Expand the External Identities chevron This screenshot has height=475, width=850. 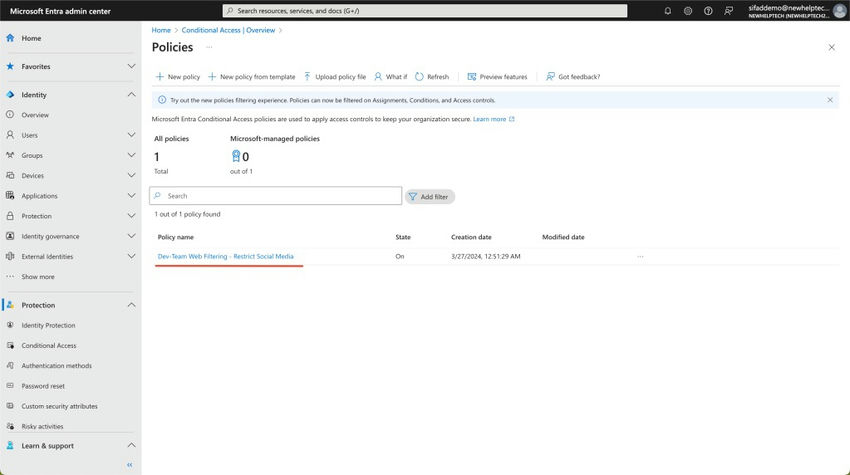pyautogui.click(x=131, y=256)
